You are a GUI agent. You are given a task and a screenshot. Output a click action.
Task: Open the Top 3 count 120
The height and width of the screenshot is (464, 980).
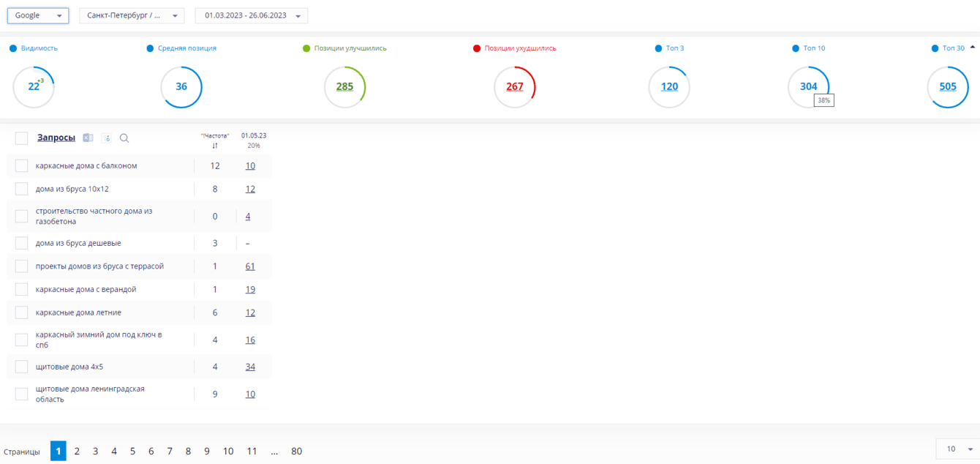669,86
